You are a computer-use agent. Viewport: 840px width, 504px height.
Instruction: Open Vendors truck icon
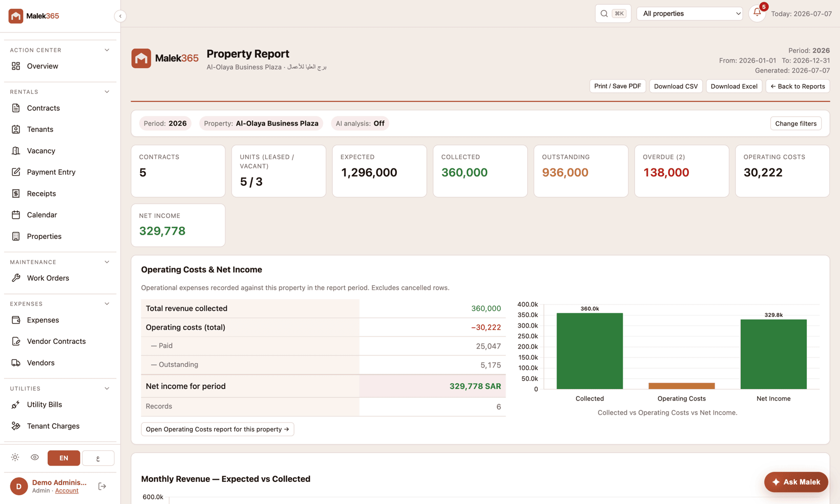(16, 363)
